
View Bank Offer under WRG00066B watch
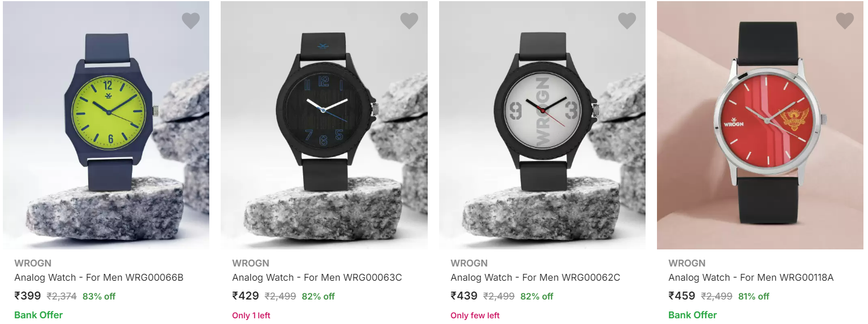click(39, 315)
